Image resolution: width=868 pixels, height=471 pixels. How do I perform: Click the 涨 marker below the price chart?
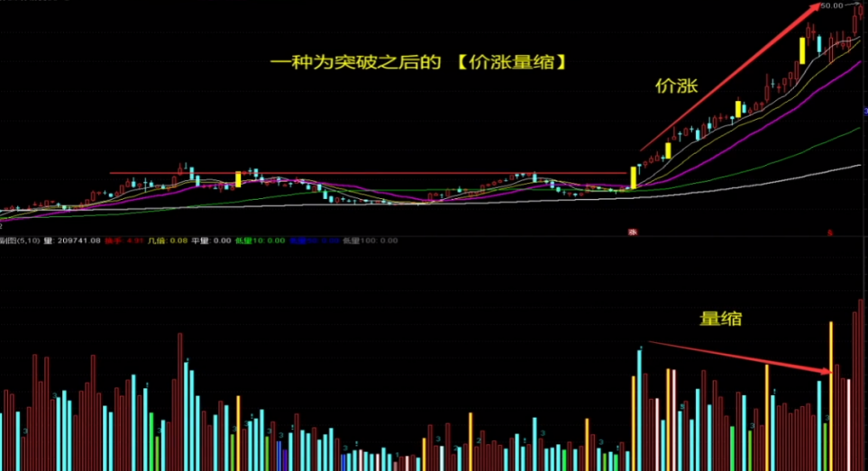point(632,232)
